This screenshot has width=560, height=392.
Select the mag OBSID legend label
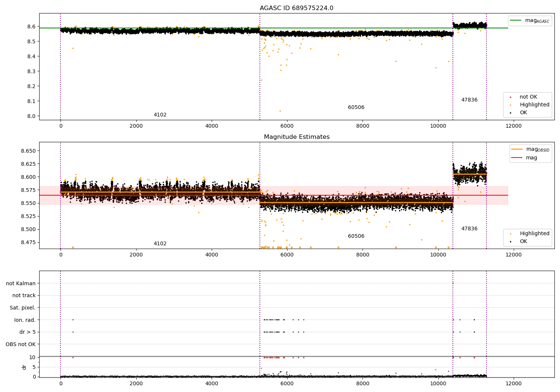pyautogui.click(x=538, y=149)
